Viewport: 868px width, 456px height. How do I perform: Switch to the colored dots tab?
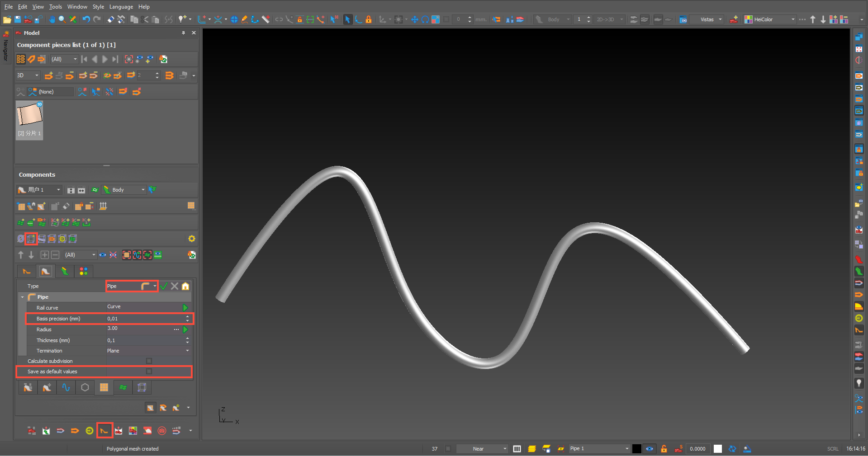tap(83, 271)
